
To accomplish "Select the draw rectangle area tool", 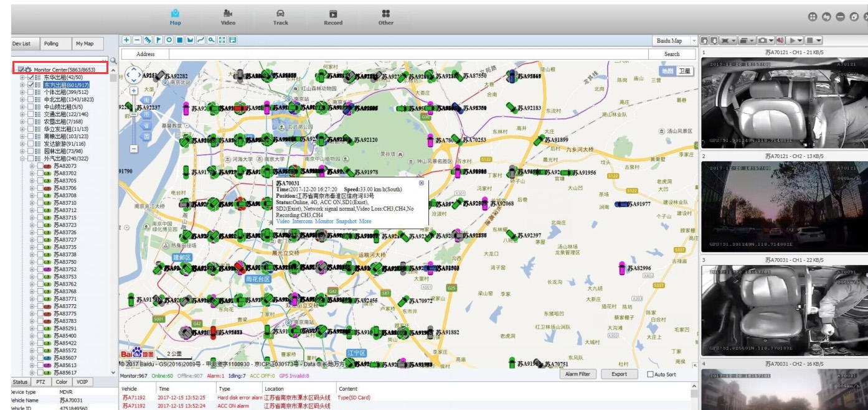I will tap(180, 40).
